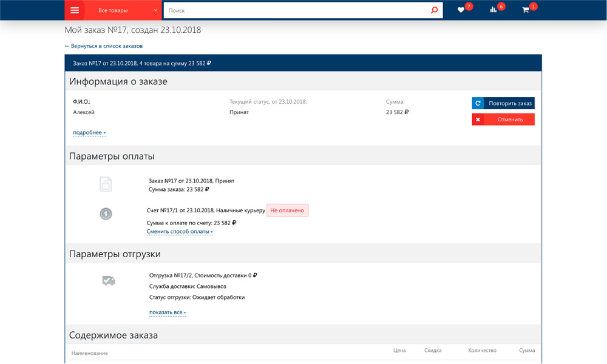Cancel the order with "Отменить" button
This screenshot has height=364, width=607.
click(503, 120)
